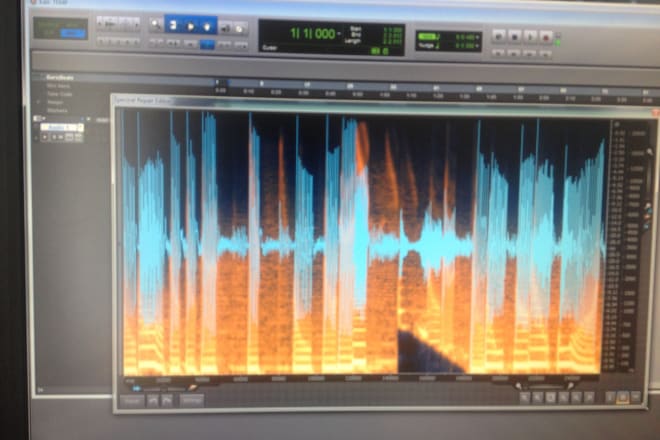Image resolution: width=660 pixels, height=440 pixels.
Task: Open the Audio 1 track name dropdown arrow
Action: click(x=80, y=127)
